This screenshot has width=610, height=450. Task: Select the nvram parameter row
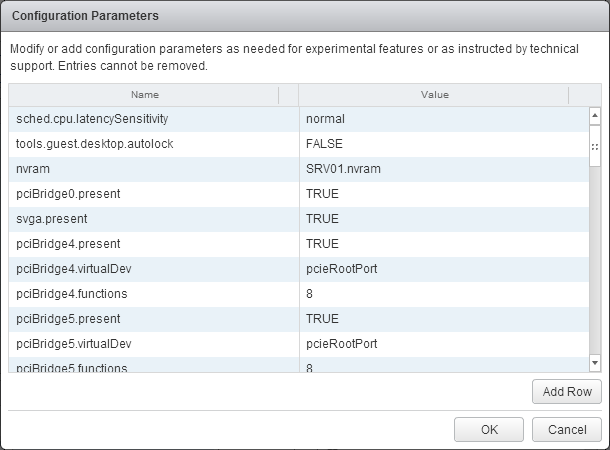point(33,169)
